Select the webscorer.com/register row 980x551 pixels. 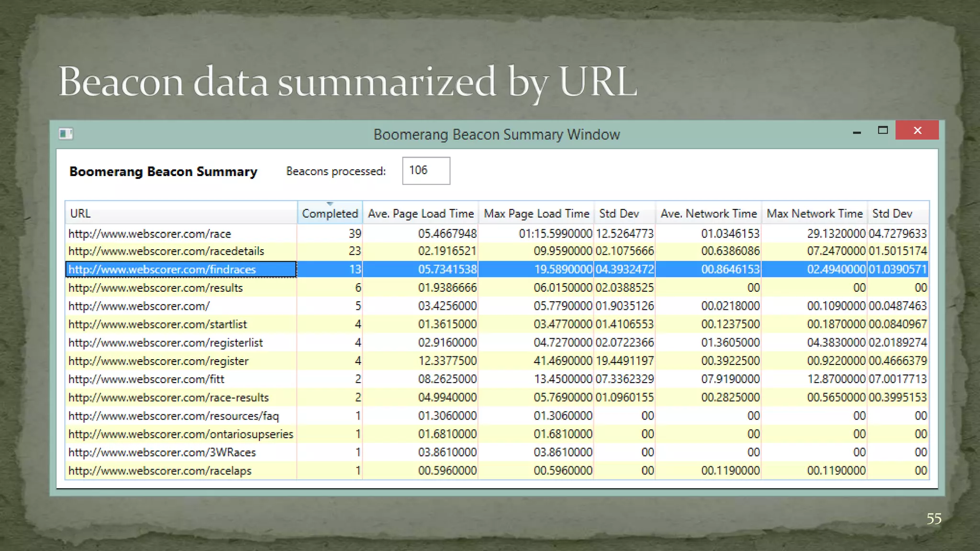click(158, 361)
